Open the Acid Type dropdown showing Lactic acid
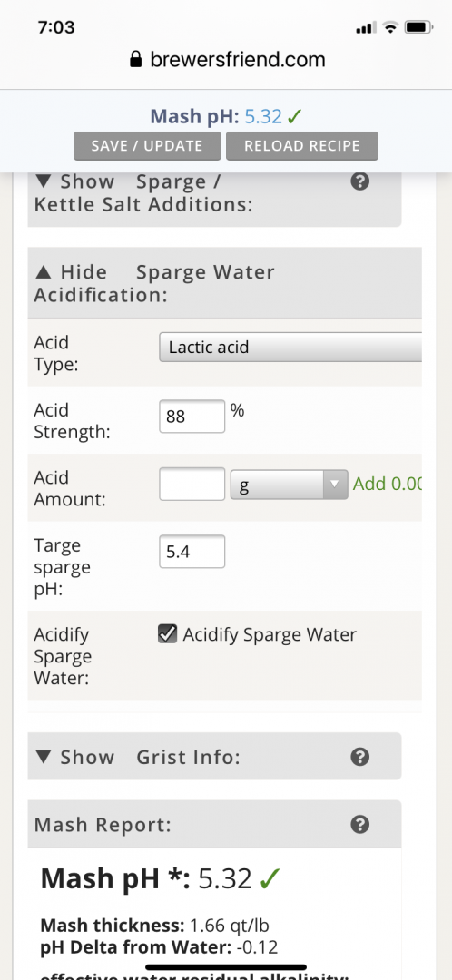Screen dimensions: 452x980 290,347
